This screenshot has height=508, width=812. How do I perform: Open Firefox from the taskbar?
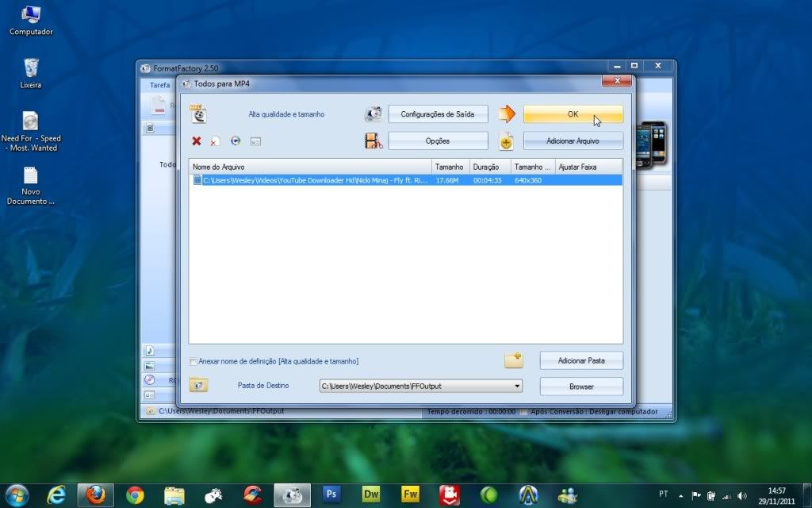click(x=95, y=495)
